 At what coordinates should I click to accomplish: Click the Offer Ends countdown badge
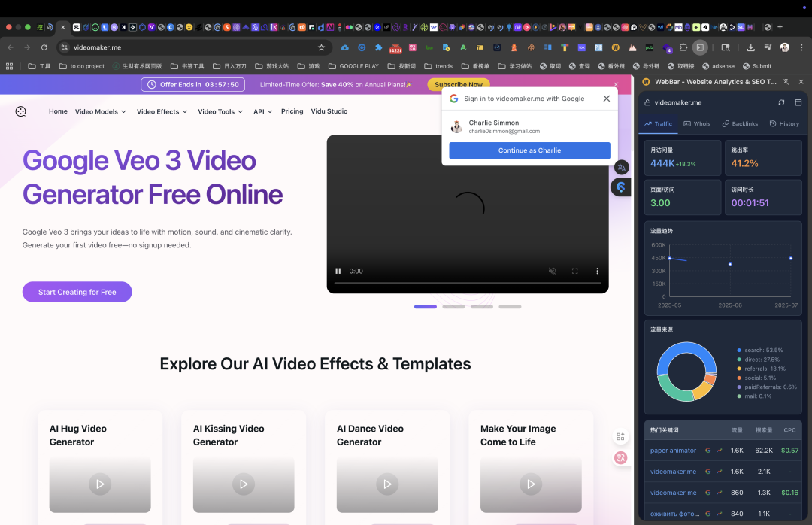point(192,84)
